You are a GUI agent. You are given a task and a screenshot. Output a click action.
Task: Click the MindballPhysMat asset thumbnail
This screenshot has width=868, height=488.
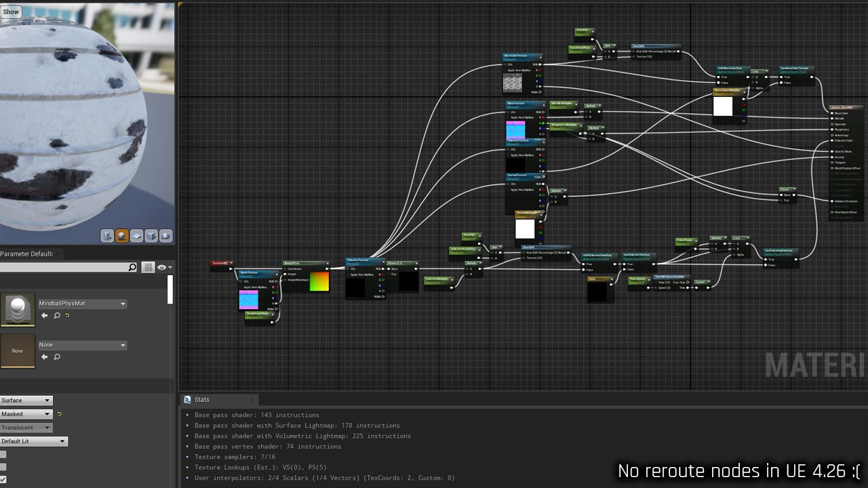(x=18, y=310)
